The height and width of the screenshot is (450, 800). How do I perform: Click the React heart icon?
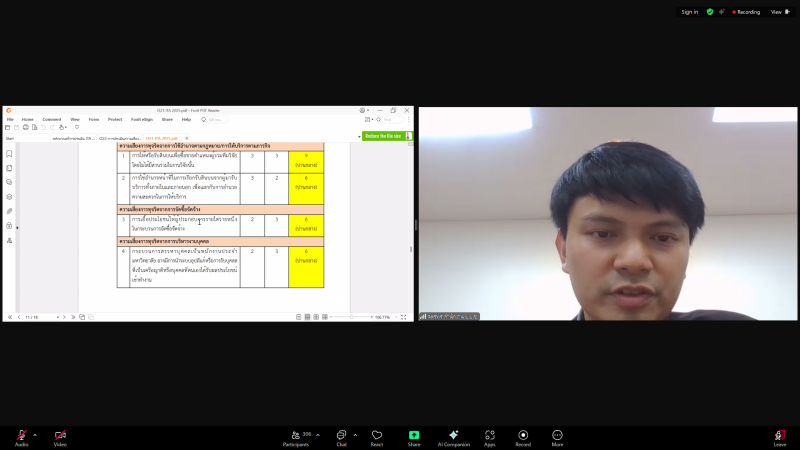(x=377, y=436)
